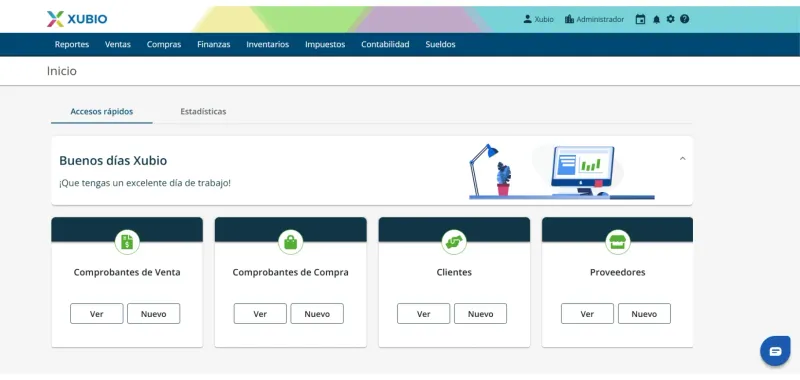View Comprobantes de Venta with Ver
The image size is (800, 380).
coord(97,314)
